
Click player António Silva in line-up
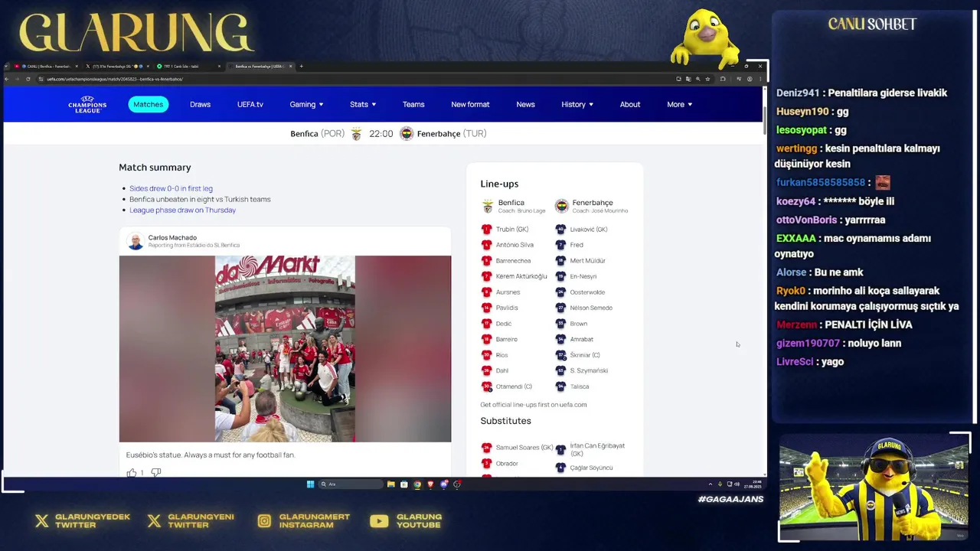(x=514, y=245)
